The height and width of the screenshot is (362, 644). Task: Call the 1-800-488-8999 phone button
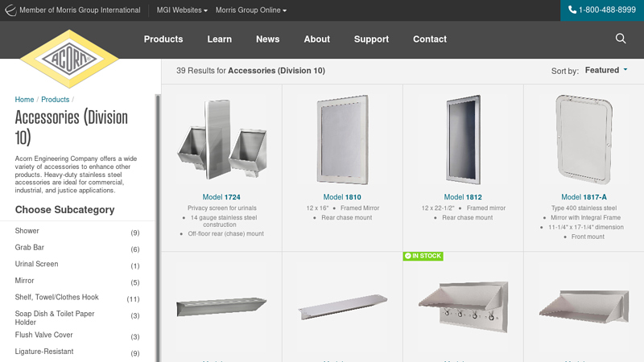[602, 10]
